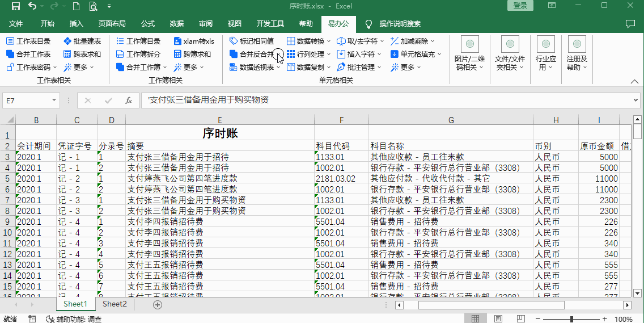Switch to the Sheet2 worksheet tab
This screenshot has width=644, height=323.
click(115, 304)
